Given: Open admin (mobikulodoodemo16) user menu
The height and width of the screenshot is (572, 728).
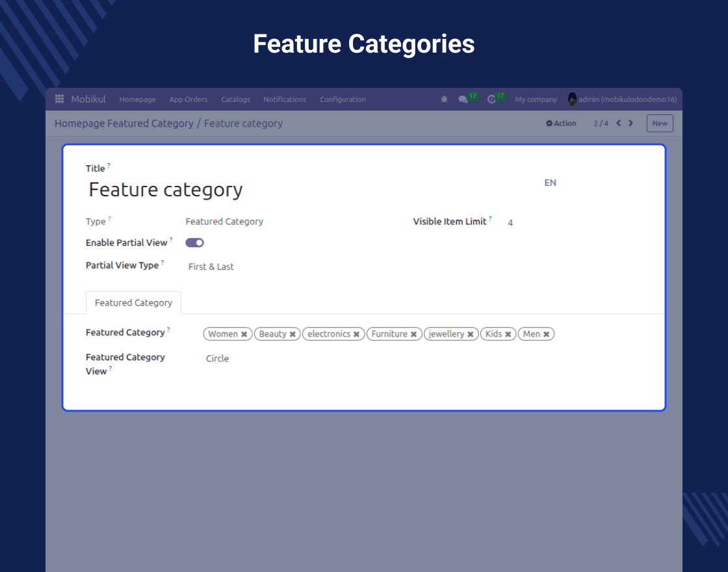Looking at the screenshot, I should pos(622,99).
